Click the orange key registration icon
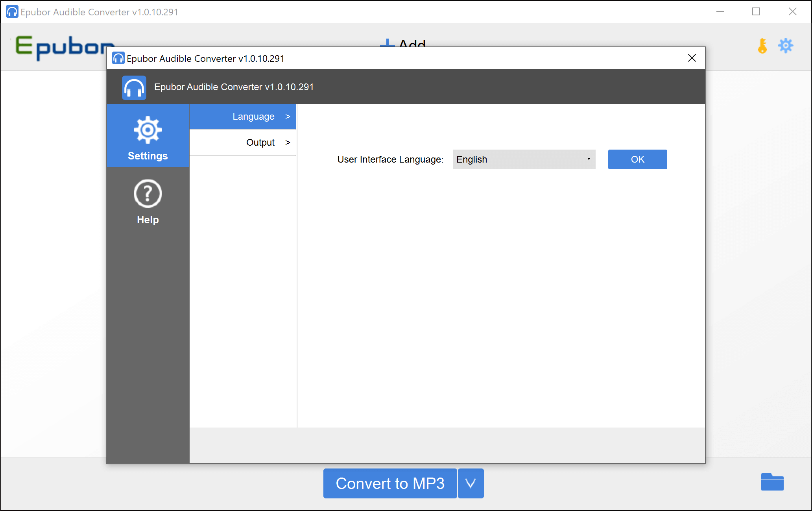This screenshot has height=511, width=812. pyautogui.click(x=762, y=46)
